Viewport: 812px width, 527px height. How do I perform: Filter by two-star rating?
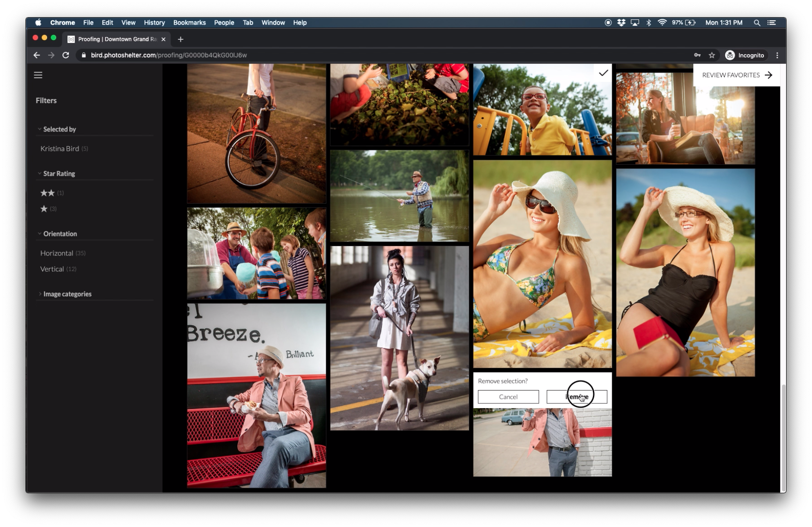click(51, 193)
